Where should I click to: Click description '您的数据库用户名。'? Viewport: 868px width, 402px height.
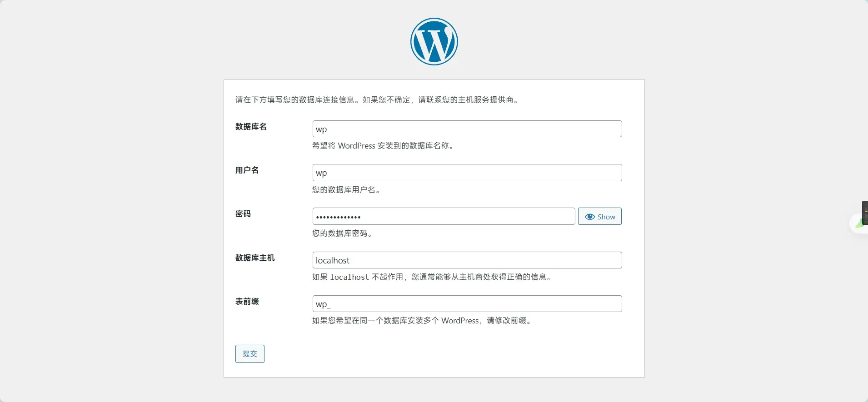click(x=348, y=190)
